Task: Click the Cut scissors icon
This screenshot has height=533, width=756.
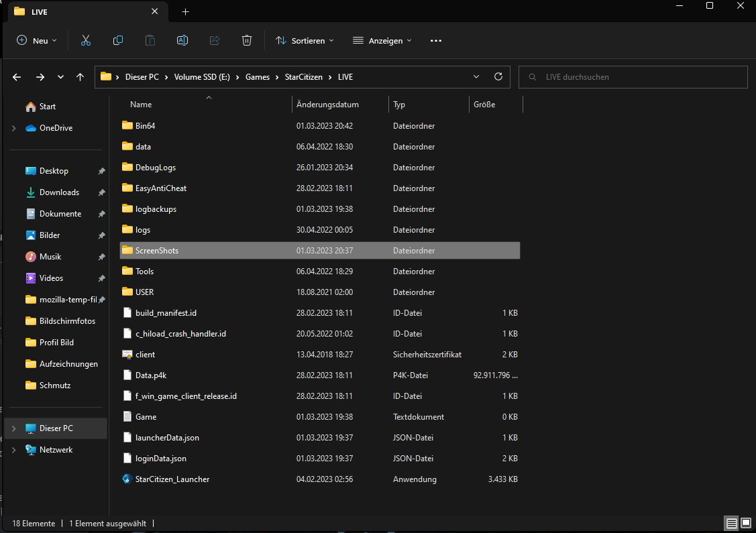Action: click(86, 40)
